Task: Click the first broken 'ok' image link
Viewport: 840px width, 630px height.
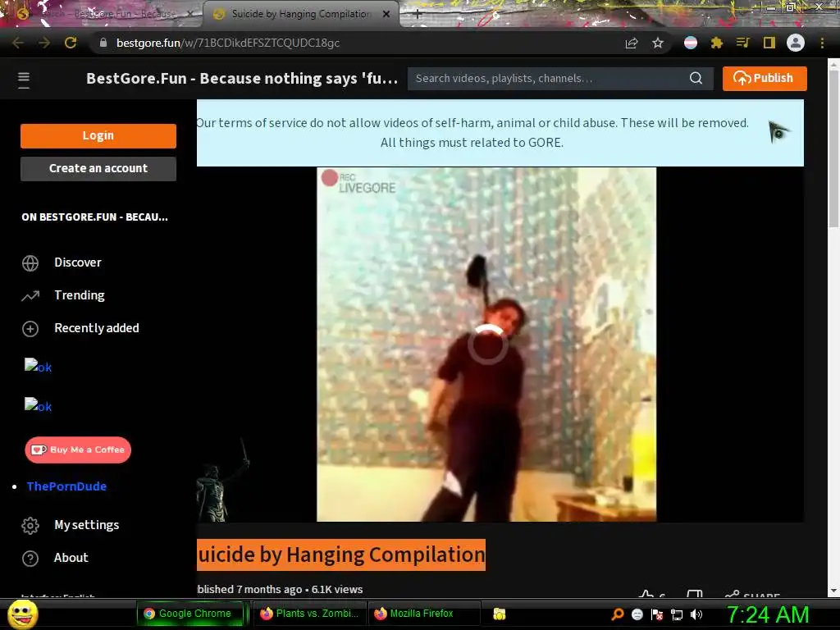Action: [38, 367]
